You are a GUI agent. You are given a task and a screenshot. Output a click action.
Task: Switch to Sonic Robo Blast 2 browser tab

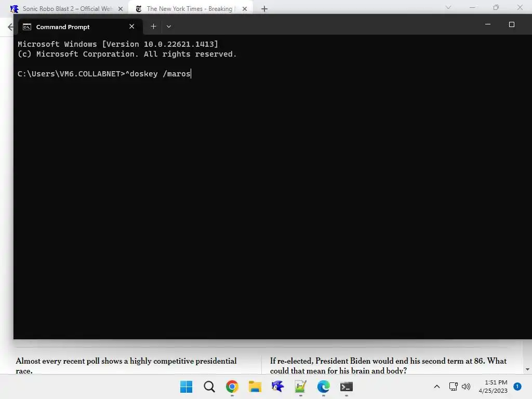pos(66,8)
